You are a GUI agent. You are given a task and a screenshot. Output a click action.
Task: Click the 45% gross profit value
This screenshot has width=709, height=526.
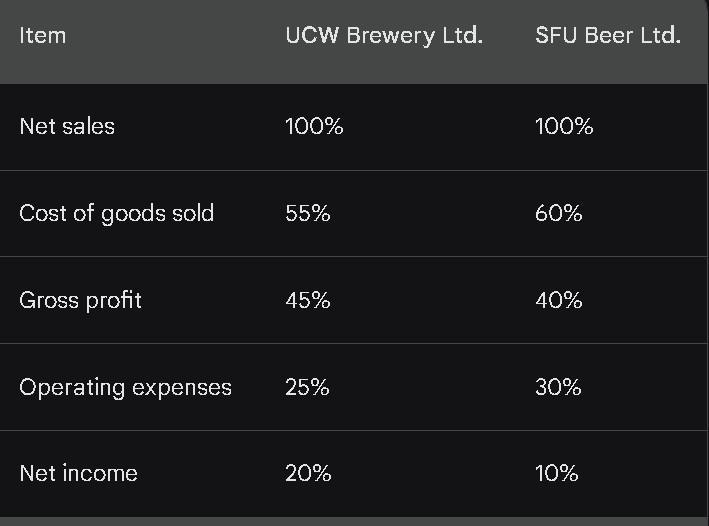[x=307, y=300]
